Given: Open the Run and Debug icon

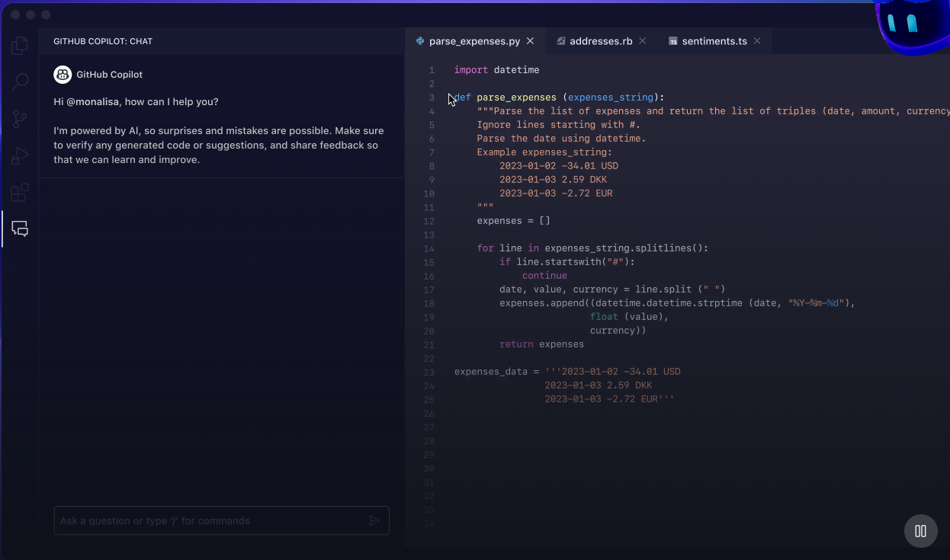Looking at the screenshot, I should click(20, 155).
